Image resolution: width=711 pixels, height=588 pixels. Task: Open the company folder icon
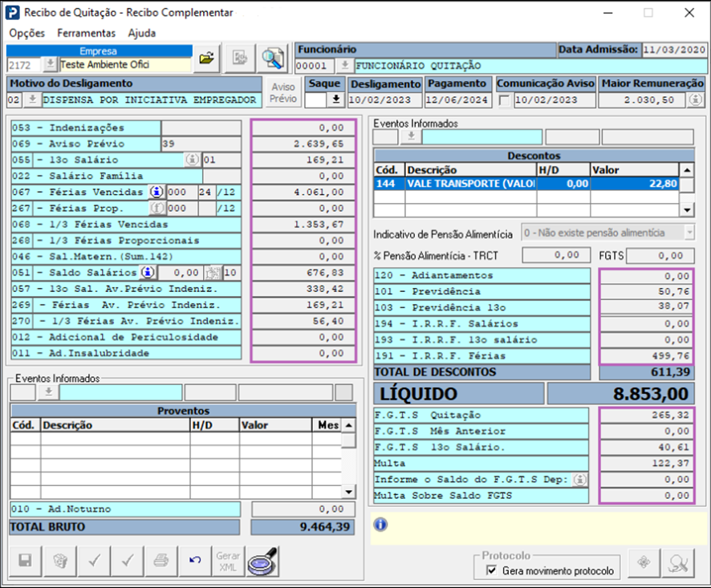point(207,58)
